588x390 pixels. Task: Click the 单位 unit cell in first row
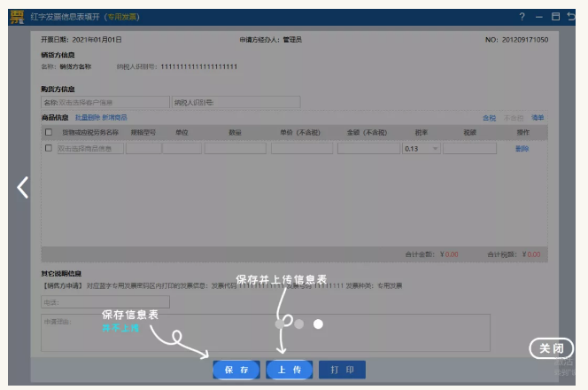tap(182, 149)
